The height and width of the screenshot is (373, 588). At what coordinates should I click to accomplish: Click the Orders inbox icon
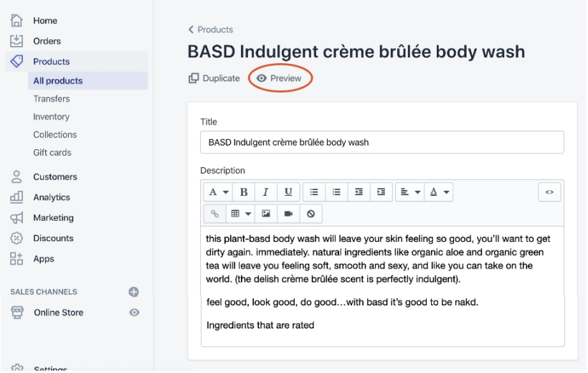pos(16,41)
